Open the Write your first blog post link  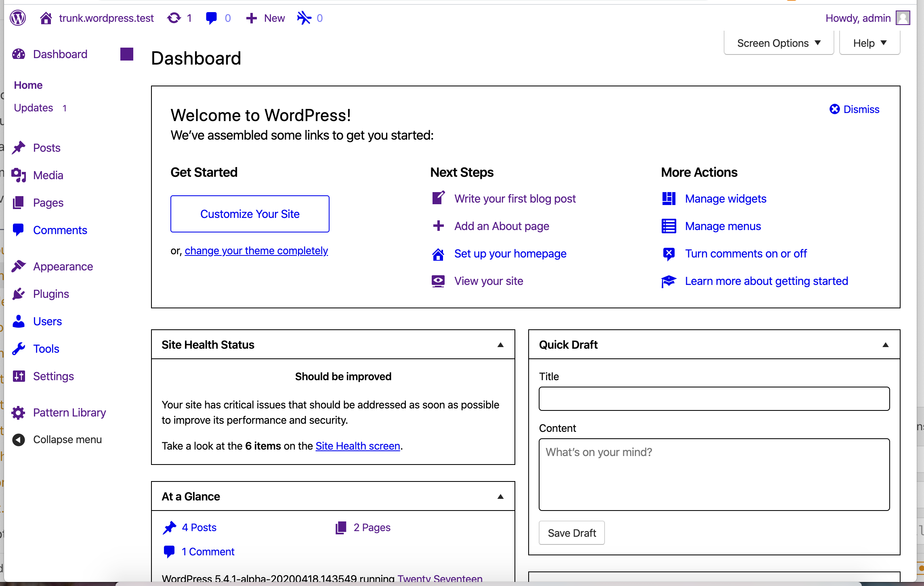(515, 199)
